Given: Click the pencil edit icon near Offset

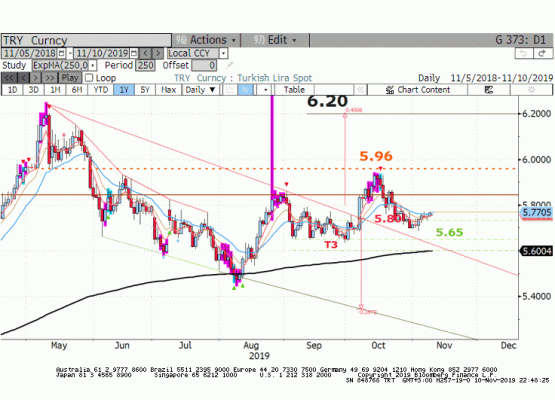Looking at the screenshot, I should click(x=230, y=65).
